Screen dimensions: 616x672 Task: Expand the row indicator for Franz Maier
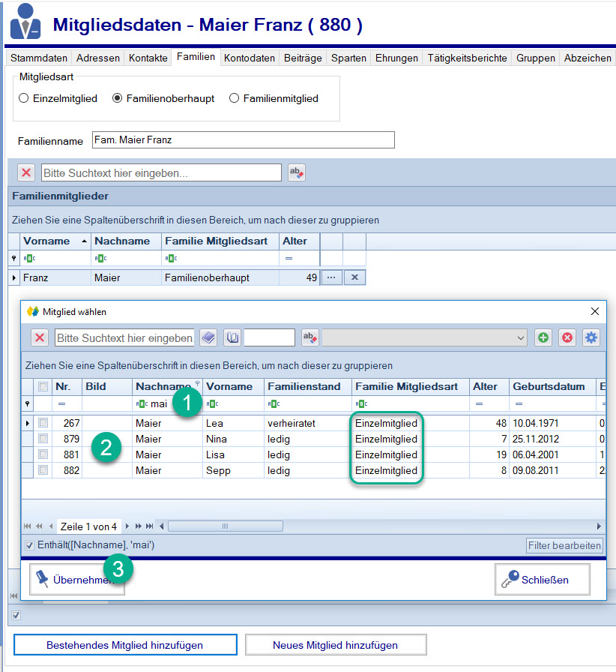[x=14, y=278]
